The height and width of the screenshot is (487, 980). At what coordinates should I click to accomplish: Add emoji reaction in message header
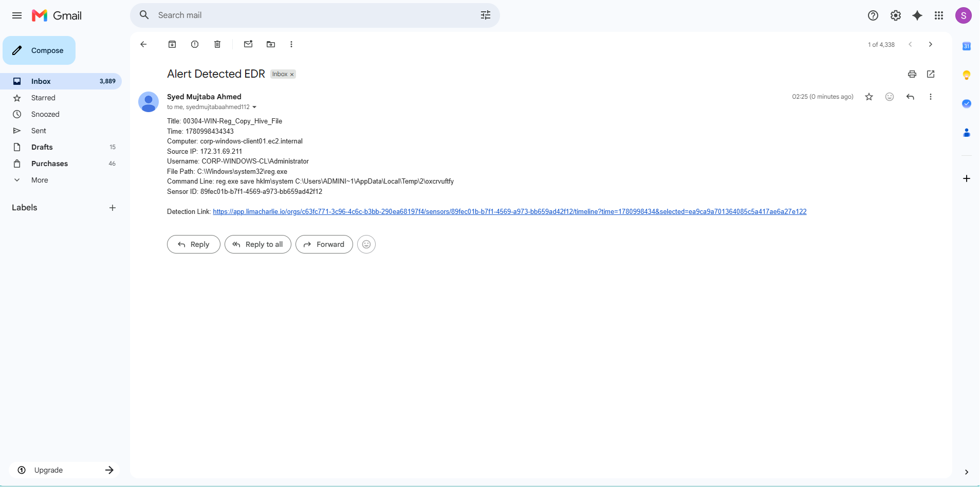tap(890, 97)
